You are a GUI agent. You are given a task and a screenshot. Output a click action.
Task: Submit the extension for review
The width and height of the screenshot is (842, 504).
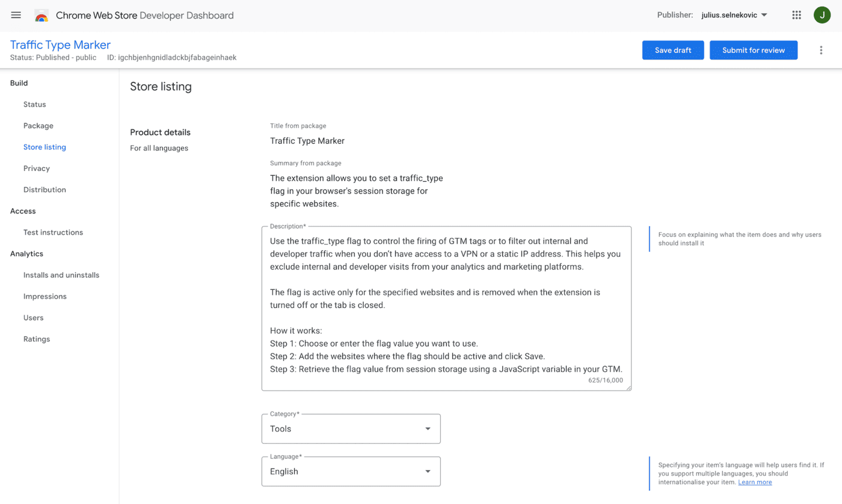(x=753, y=50)
